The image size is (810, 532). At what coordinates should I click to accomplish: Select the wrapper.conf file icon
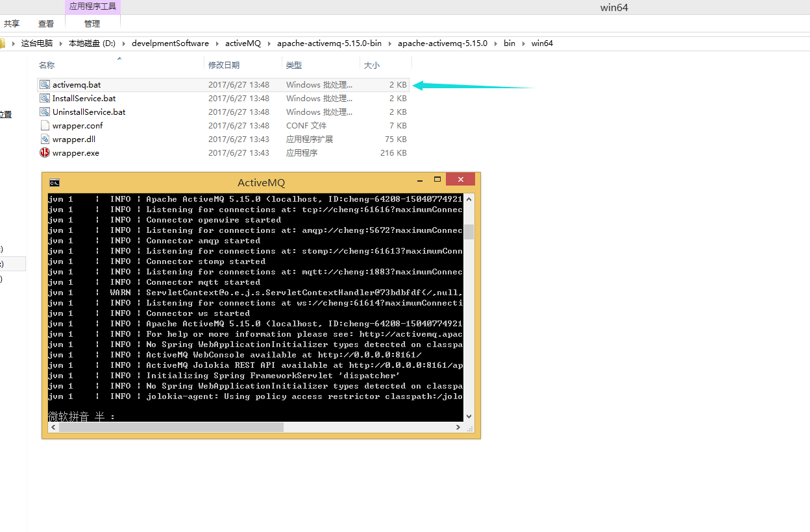click(x=44, y=125)
